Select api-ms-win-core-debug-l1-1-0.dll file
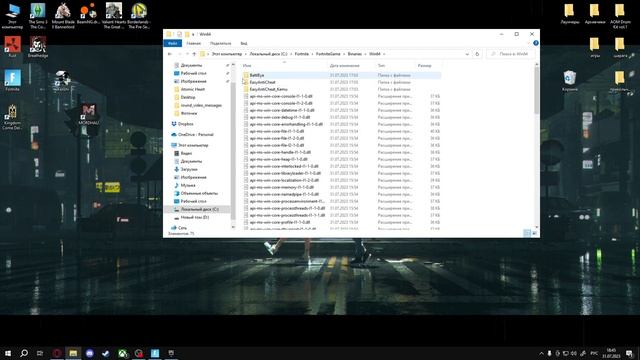This screenshot has height=360, width=640. [x=280, y=117]
